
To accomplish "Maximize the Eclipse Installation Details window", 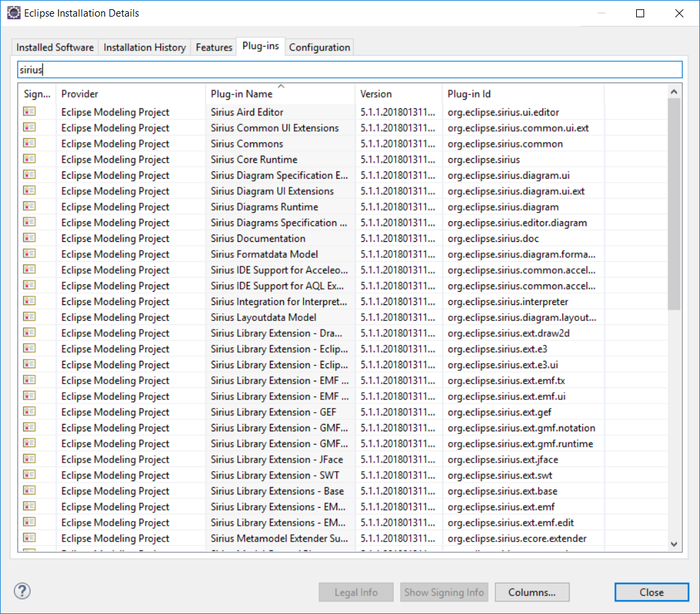I will tap(640, 13).
